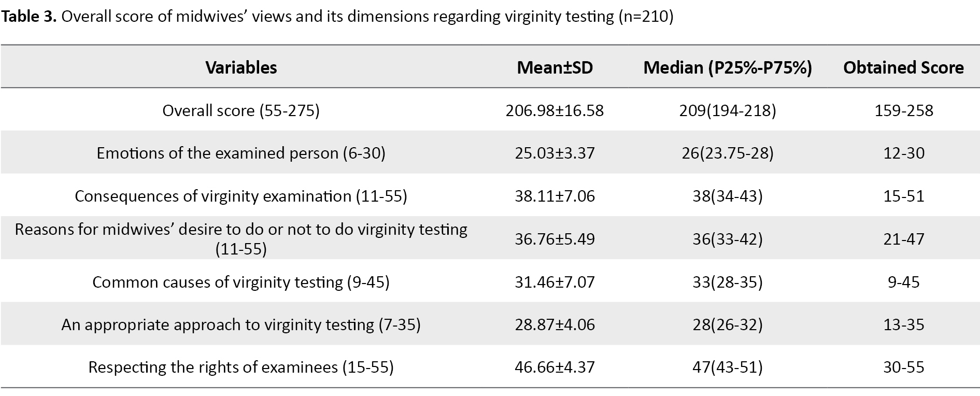This screenshot has width=980, height=396.
Task: Click the Table 3 caption title
Action: [337, 17]
